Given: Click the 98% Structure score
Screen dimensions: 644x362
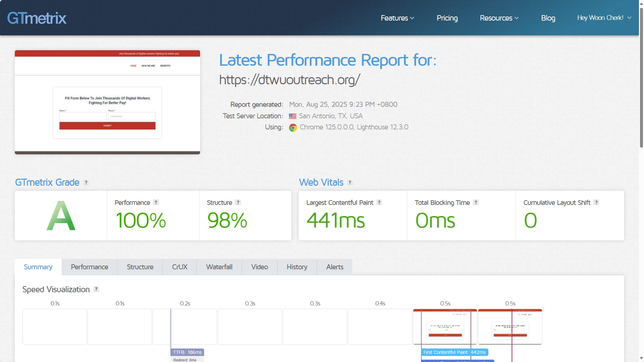Looking at the screenshot, I should (227, 220).
